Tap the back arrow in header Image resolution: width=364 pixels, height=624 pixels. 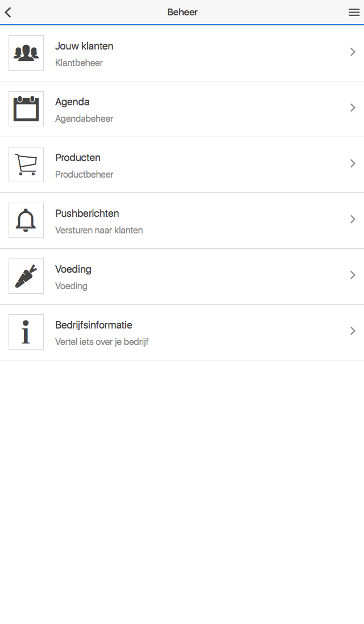click(8, 13)
